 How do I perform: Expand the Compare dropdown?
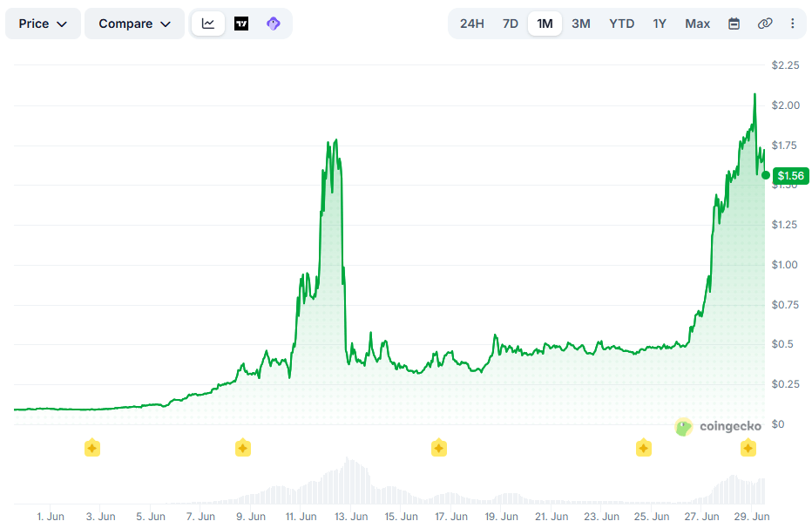tap(135, 24)
